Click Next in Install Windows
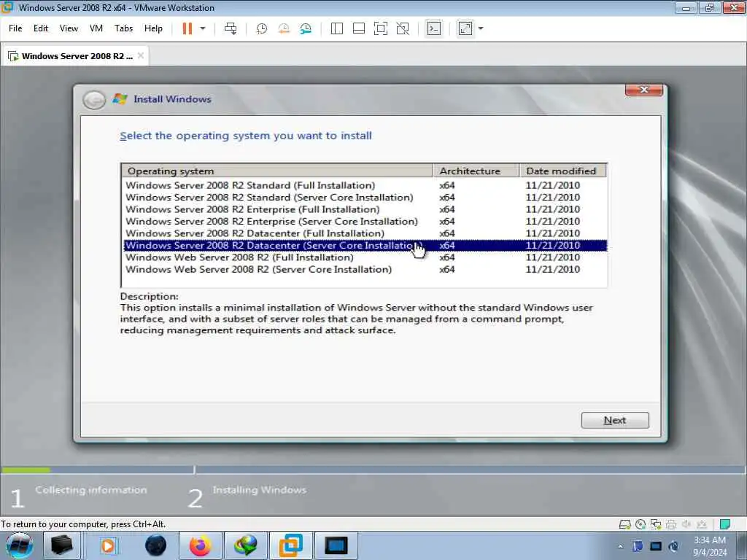The height and width of the screenshot is (560, 747). coord(614,420)
